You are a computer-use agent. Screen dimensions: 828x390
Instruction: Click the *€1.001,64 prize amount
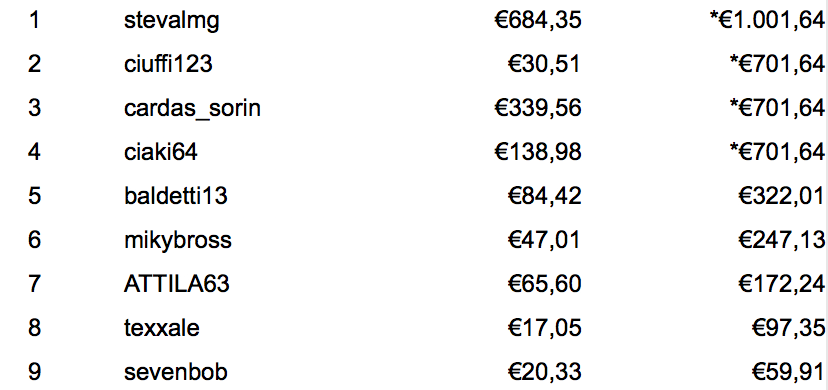click(767, 20)
